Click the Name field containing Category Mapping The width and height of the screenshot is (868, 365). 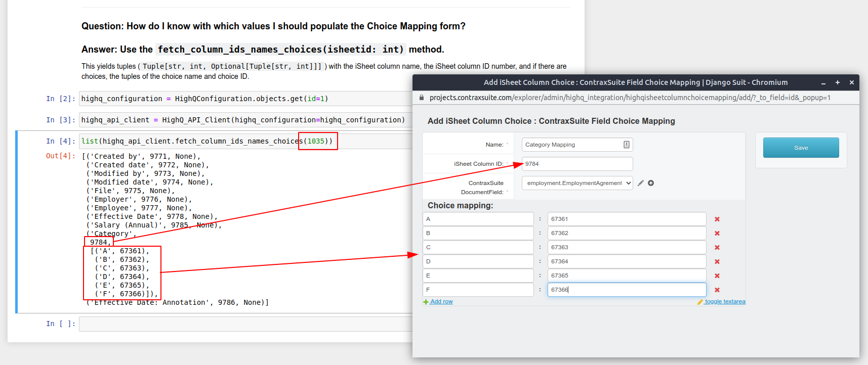[x=577, y=145]
